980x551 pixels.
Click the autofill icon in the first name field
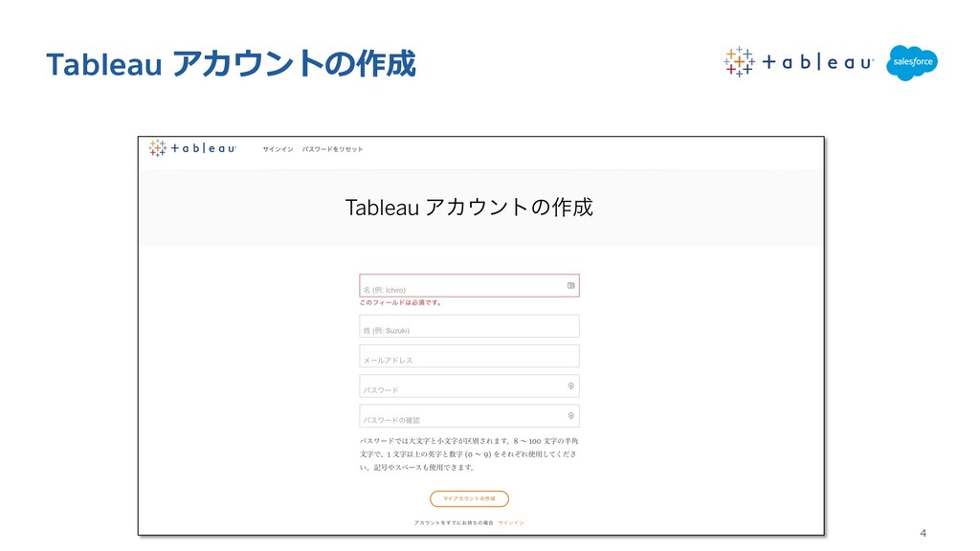pyautogui.click(x=570, y=285)
